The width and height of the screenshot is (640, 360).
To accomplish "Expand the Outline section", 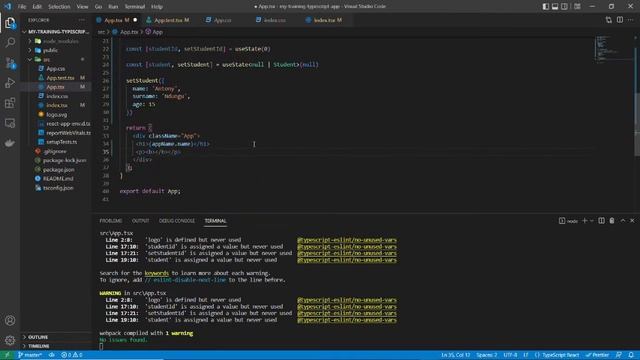I will (x=56, y=337).
